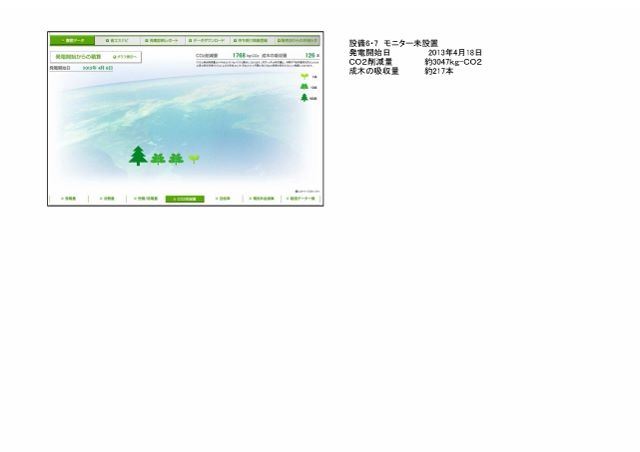Select the 発電量 button in bottom bar
The height and width of the screenshot is (452, 640).
coord(69,199)
